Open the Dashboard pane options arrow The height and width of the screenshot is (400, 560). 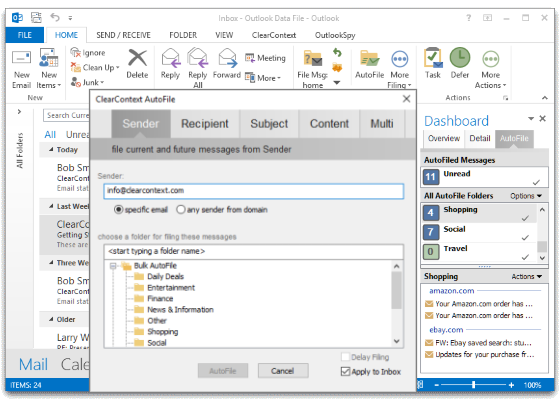[531, 119]
